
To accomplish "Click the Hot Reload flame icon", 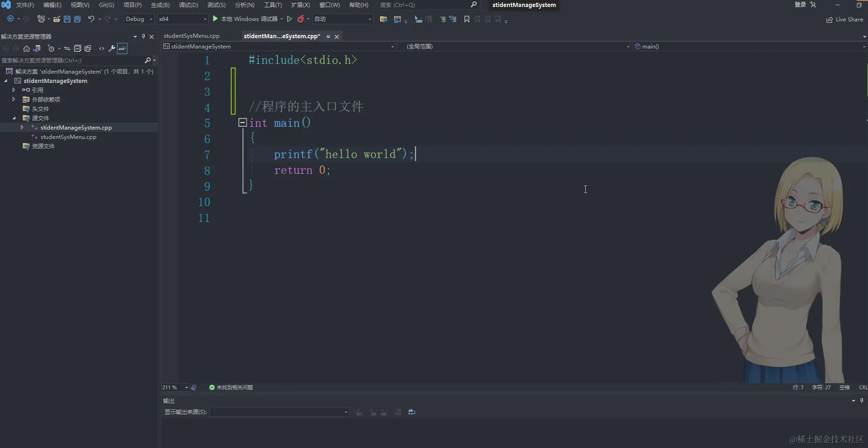I will click(x=301, y=19).
